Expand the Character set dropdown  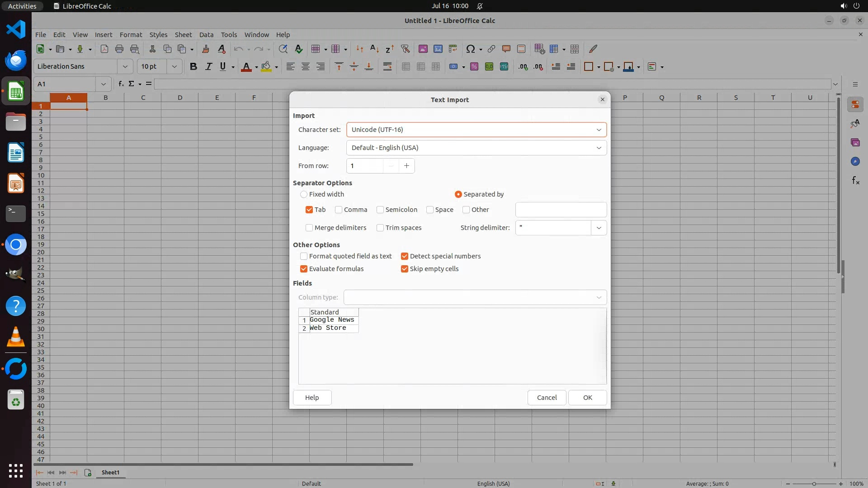click(x=599, y=130)
